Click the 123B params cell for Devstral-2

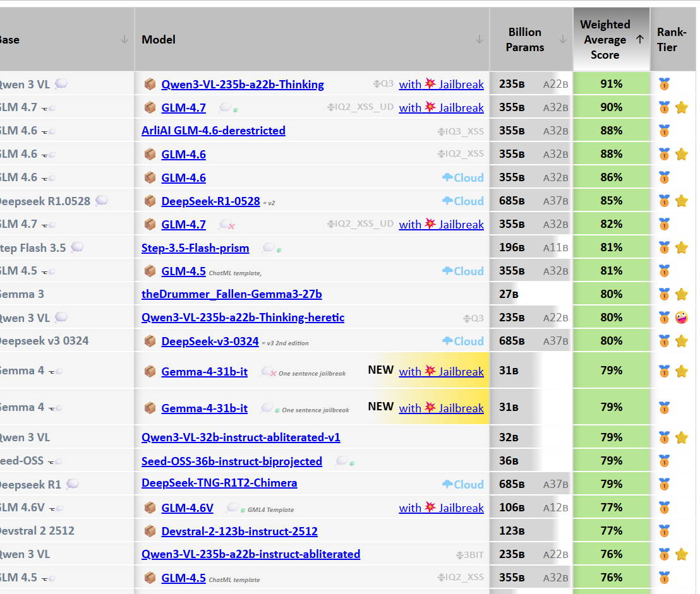pos(531,531)
